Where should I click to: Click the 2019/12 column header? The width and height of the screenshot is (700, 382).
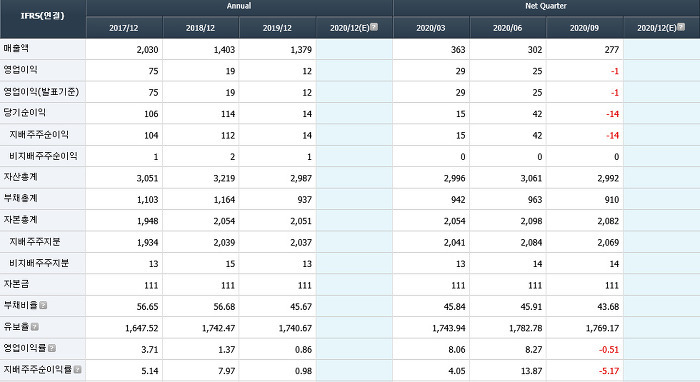[x=277, y=28]
